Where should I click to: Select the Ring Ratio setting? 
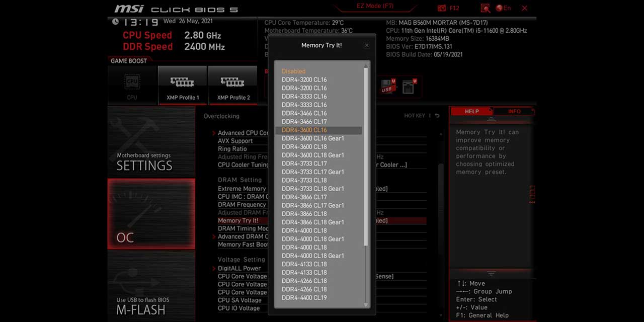pyautogui.click(x=232, y=149)
